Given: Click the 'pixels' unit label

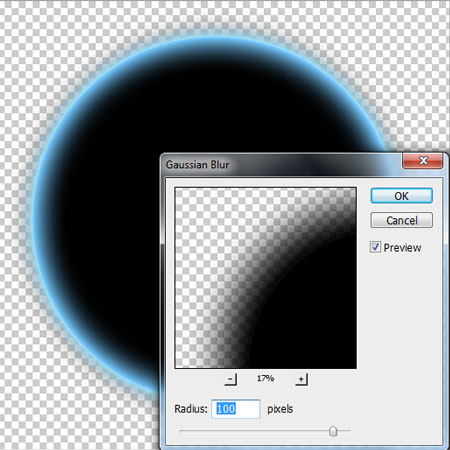Looking at the screenshot, I should (x=280, y=409).
